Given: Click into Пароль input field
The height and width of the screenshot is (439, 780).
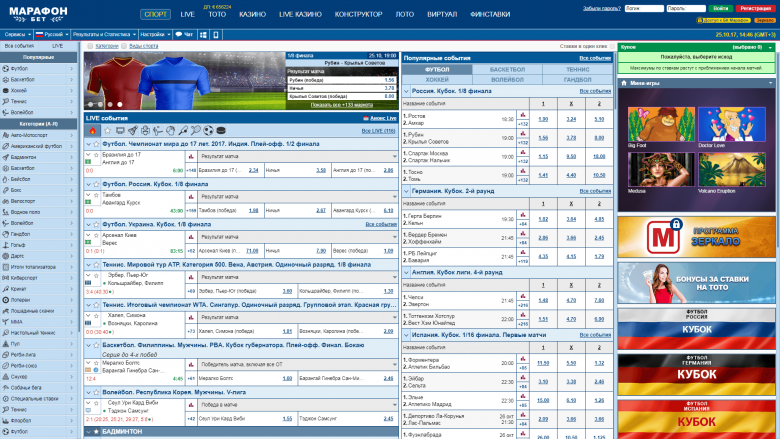Looking at the screenshot, I should tap(685, 8).
